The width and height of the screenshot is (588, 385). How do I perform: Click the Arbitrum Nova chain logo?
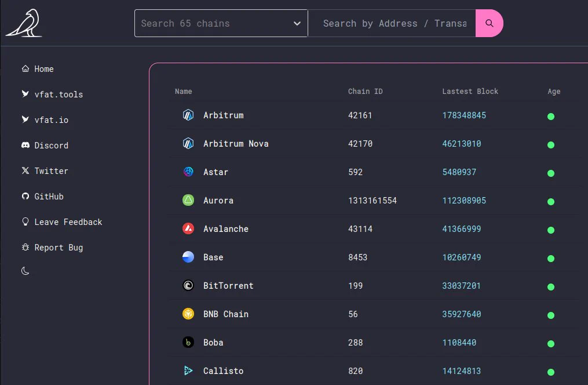pos(188,143)
